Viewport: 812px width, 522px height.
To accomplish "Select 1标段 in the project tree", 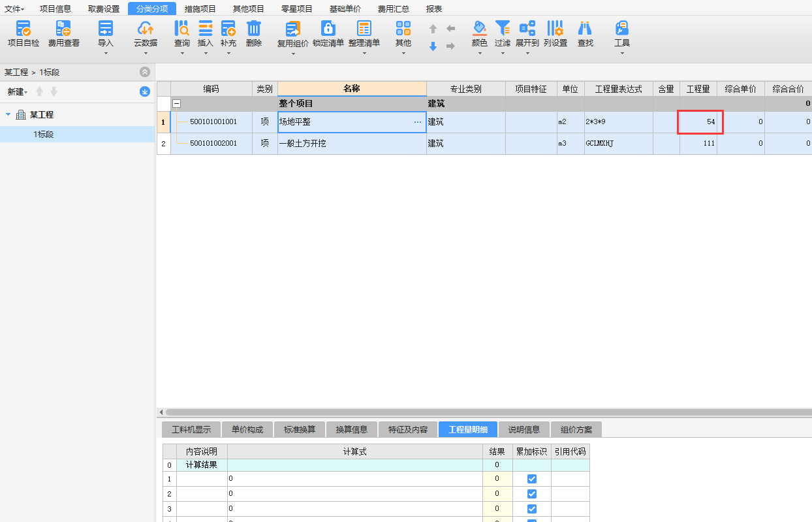I will (x=44, y=135).
